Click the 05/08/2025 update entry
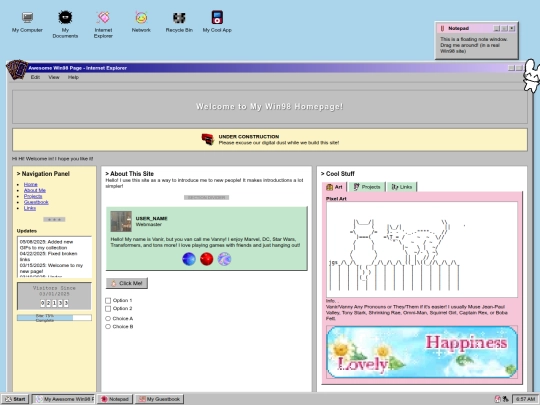 [x=46, y=245]
